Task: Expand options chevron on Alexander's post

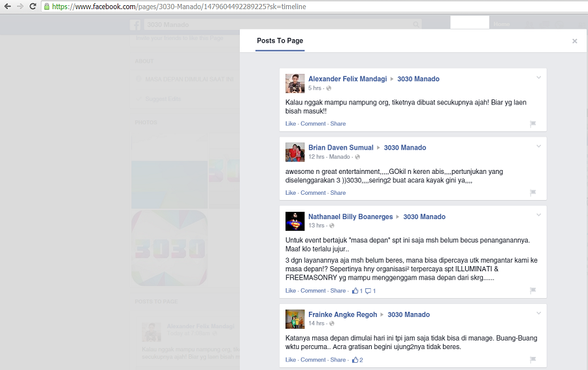Action: click(539, 78)
